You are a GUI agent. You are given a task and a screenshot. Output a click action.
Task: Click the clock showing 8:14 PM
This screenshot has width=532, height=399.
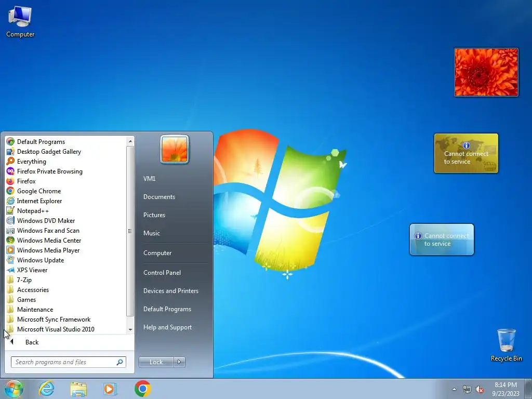tap(506, 389)
